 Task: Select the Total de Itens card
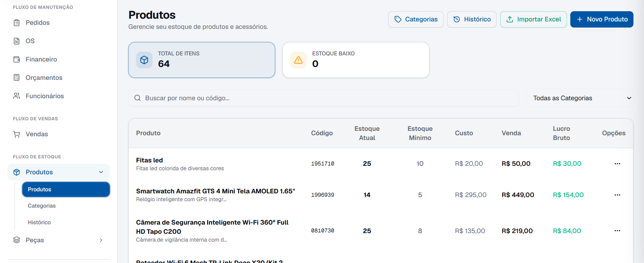pos(202,60)
